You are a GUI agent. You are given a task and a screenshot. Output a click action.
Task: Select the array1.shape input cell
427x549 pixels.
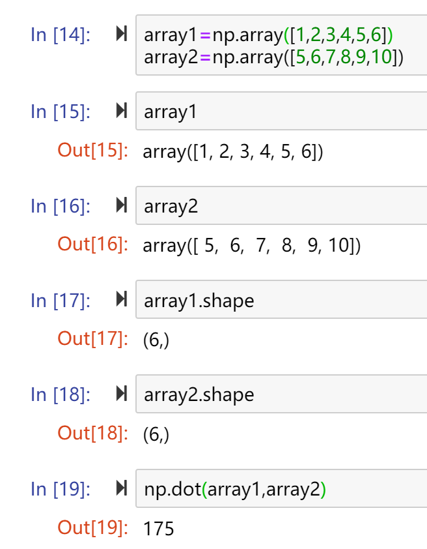click(281, 300)
